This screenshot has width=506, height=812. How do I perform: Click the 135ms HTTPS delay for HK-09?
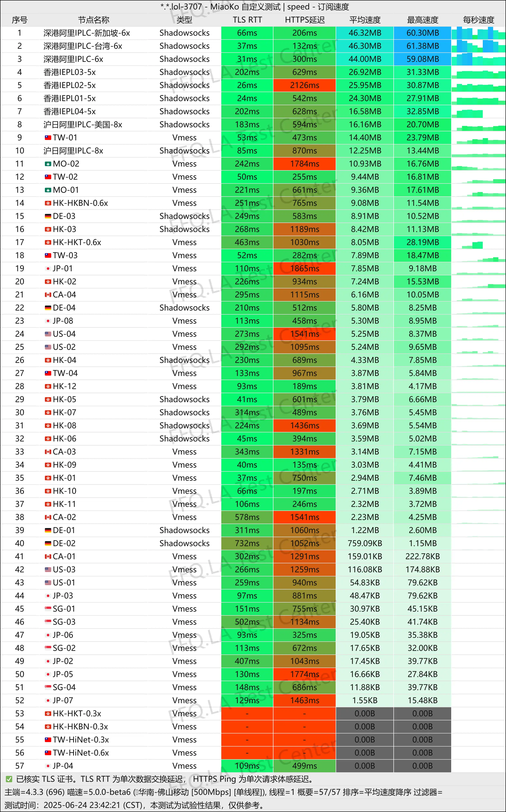(305, 465)
